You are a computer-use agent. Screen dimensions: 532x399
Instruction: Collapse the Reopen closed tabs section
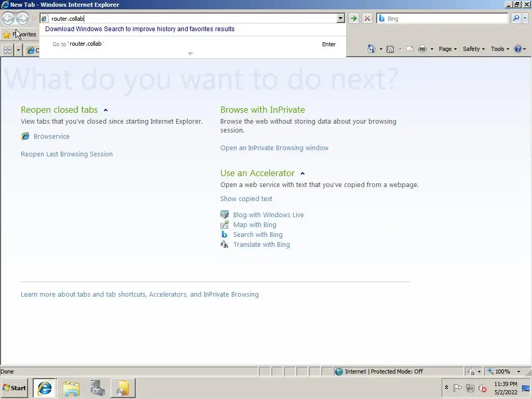pyautogui.click(x=105, y=110)
